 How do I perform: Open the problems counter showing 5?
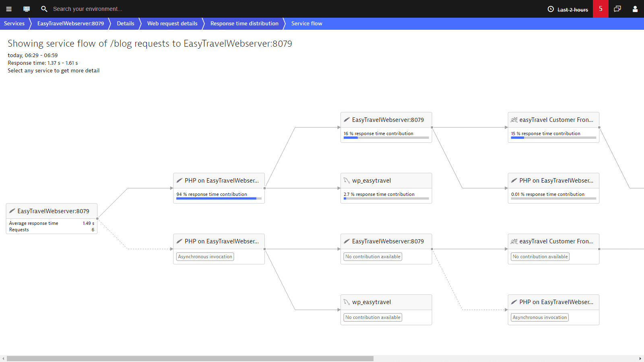[x=601, y=9]
